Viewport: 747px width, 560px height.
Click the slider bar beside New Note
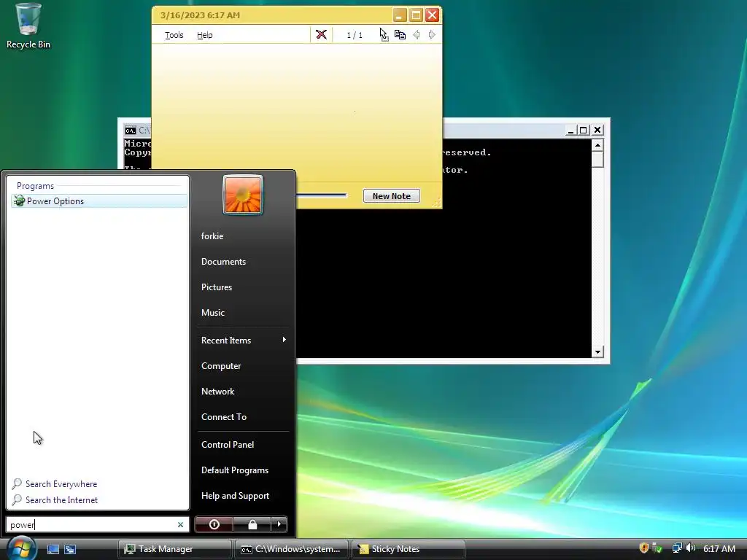click(321, 195)
